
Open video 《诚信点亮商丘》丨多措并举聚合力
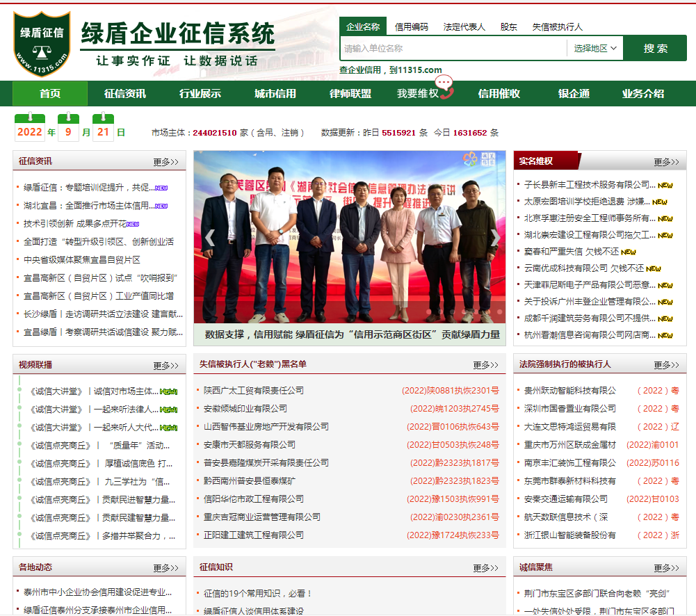pos(102,536)
